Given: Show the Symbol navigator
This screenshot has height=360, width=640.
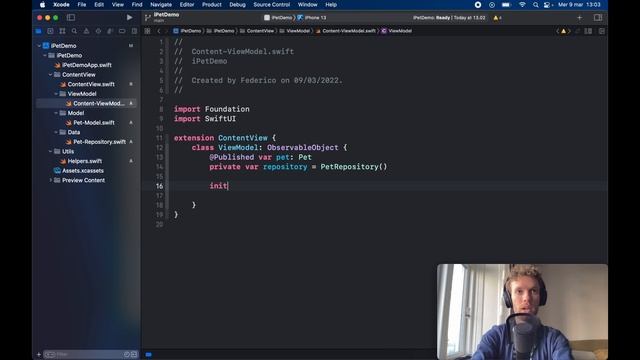Looking at the screenshot, I should click(62, 31).
